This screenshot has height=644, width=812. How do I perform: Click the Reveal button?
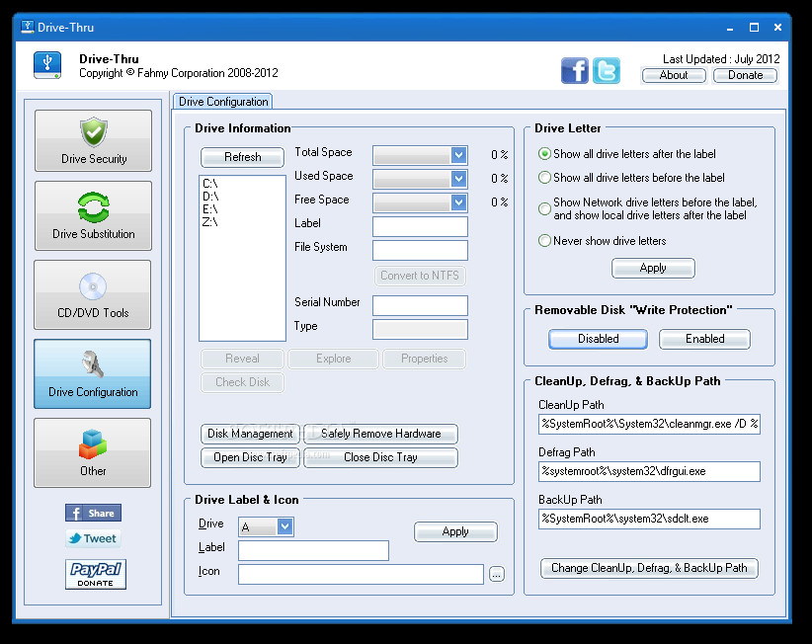coord(242,359)
